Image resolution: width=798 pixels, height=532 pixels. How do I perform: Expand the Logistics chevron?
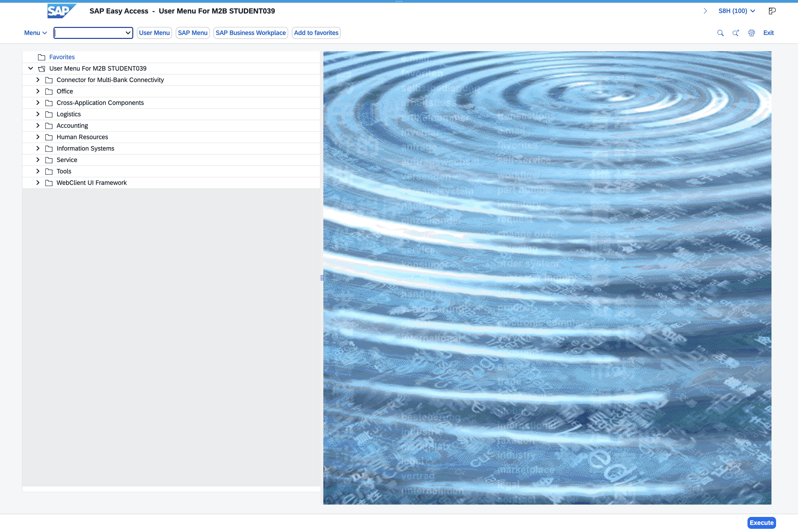38,114
